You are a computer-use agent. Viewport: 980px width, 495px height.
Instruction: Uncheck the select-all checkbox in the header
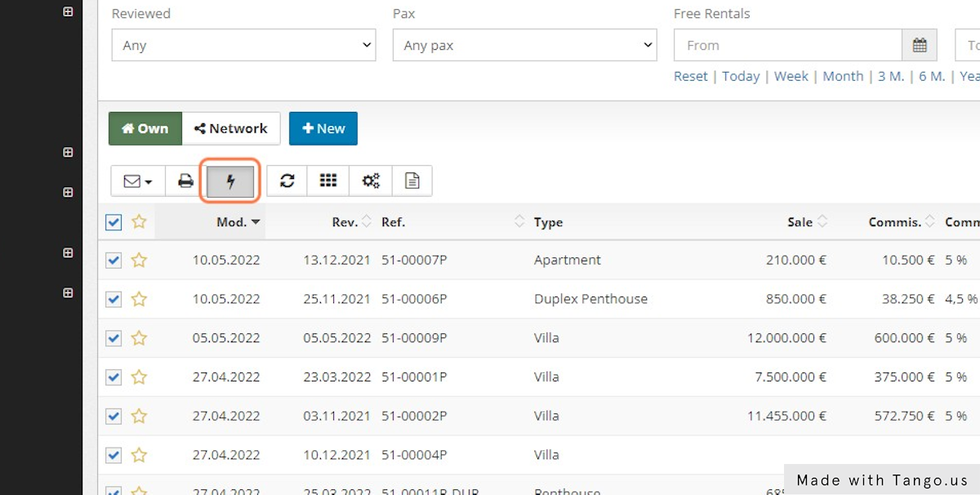coord(114,221)
